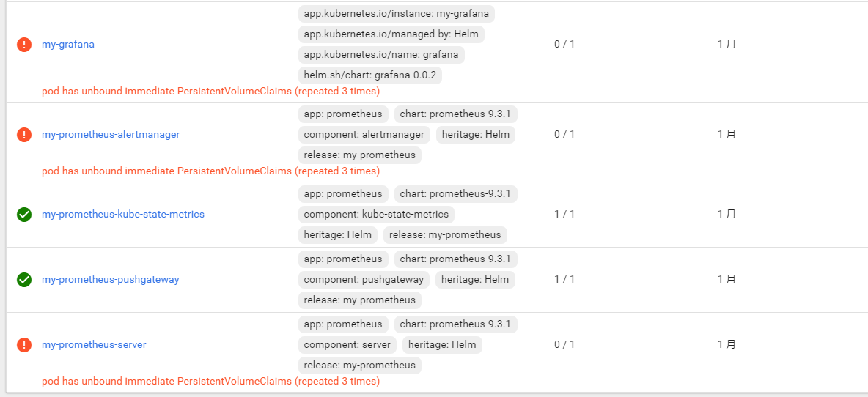Click release: my-prometheus chip in alertmanager row
The height and width of the screenshot is (397, 868).
pyautogui.click(x=360, y=155)
